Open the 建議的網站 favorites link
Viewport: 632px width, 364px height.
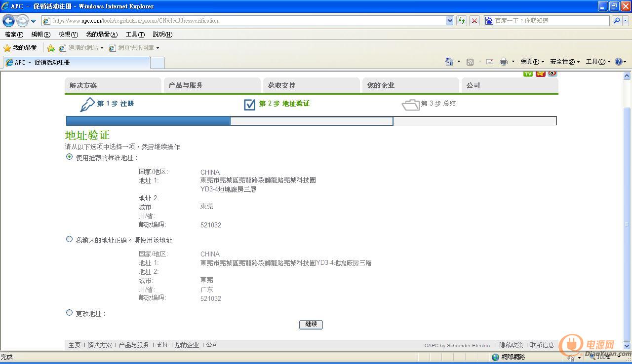(x=81, y=48)
